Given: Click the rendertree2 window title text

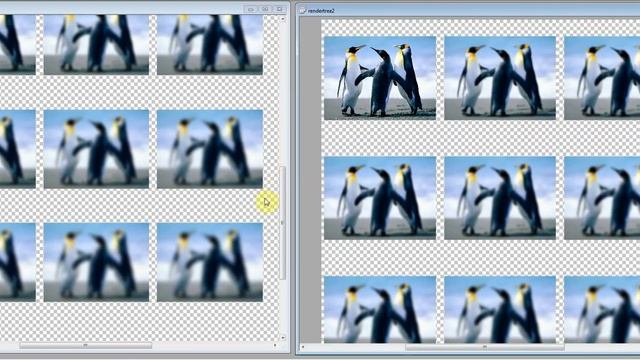Looking at the screenshot, I should pos(321,11).
